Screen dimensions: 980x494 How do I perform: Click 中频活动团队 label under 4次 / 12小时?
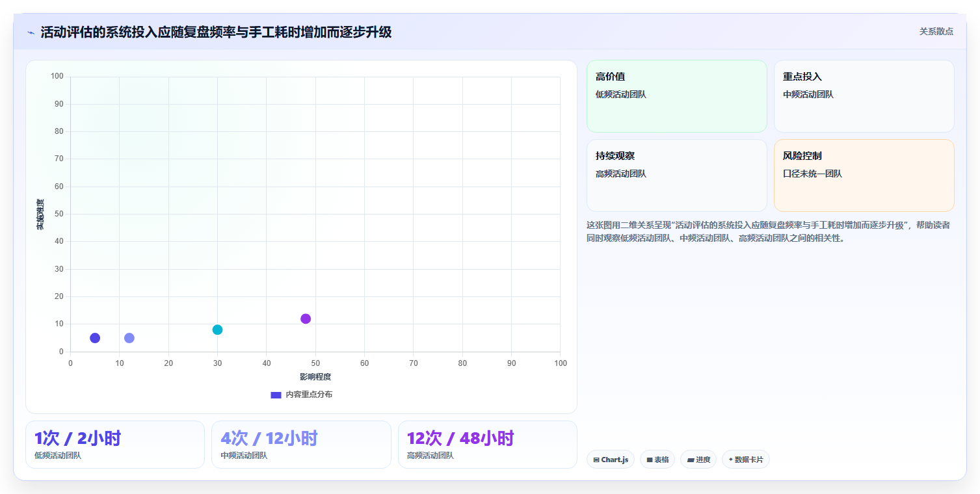pyautogui.click(x=244, y=456)
